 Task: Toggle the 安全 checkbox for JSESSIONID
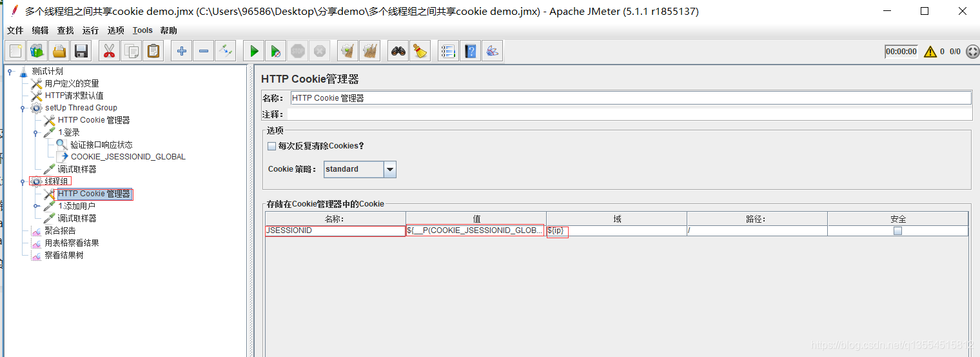click(897, 231)
